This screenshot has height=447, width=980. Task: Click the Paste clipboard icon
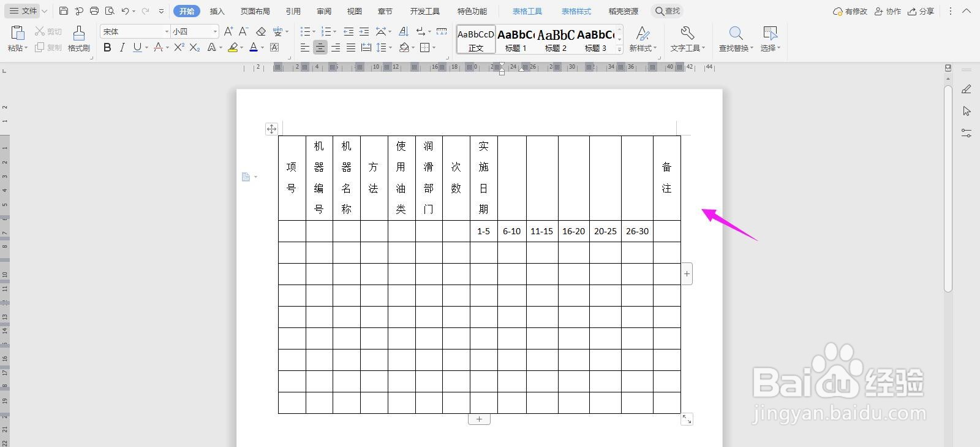[18, 33]
